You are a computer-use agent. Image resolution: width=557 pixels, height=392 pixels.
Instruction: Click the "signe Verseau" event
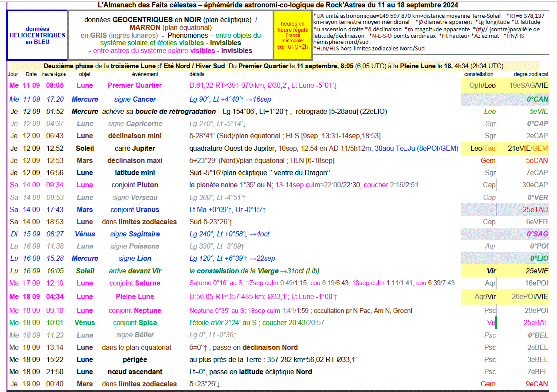pos(135,197)
